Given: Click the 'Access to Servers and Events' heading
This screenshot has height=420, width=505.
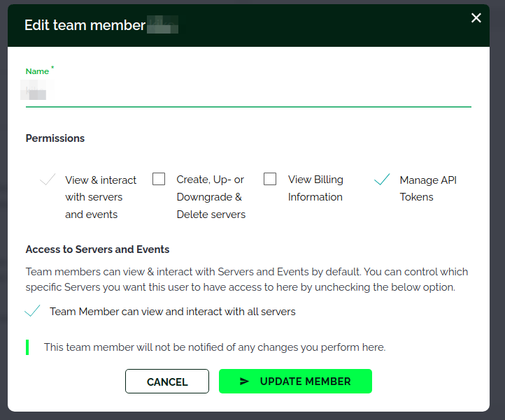Looking at the screenshot, I should coord(97,249).
